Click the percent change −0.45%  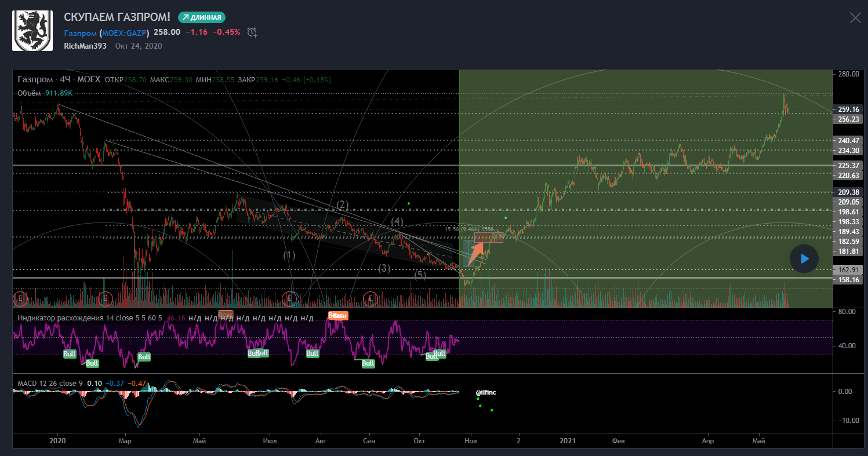226,32
